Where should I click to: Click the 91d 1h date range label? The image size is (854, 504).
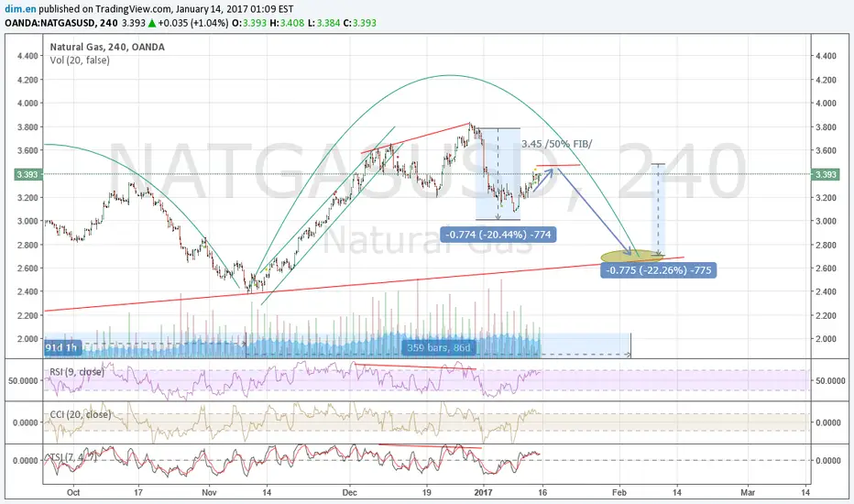click(x=61, y=347)
